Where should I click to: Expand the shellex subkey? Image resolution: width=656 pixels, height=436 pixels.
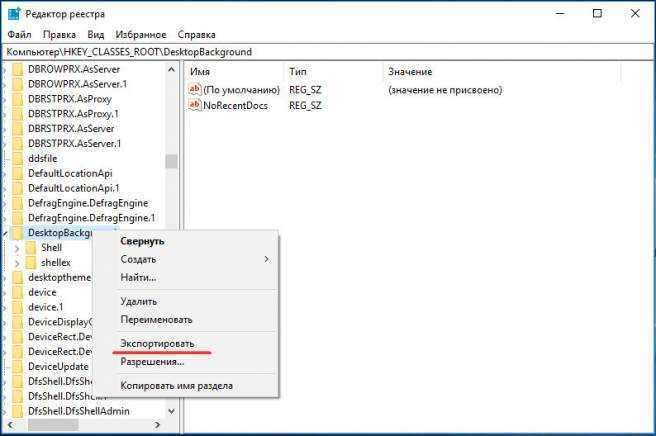[x=17, y=264]
